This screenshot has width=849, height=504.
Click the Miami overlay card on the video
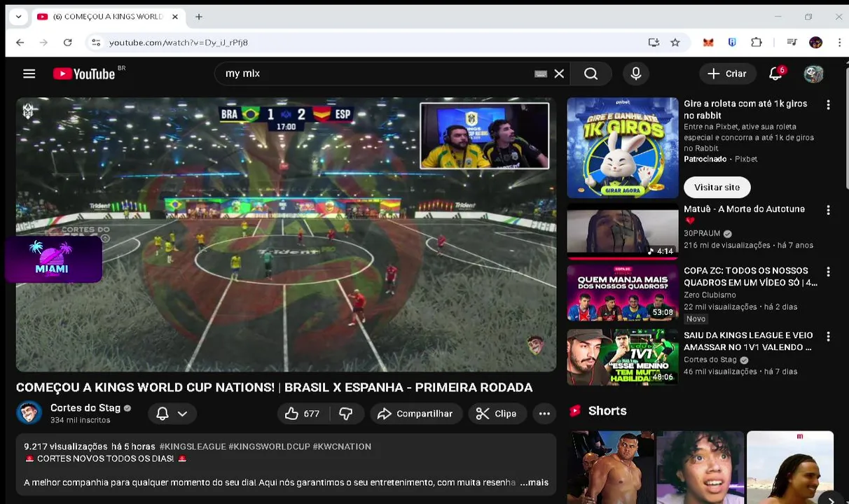tap(53, 260)
